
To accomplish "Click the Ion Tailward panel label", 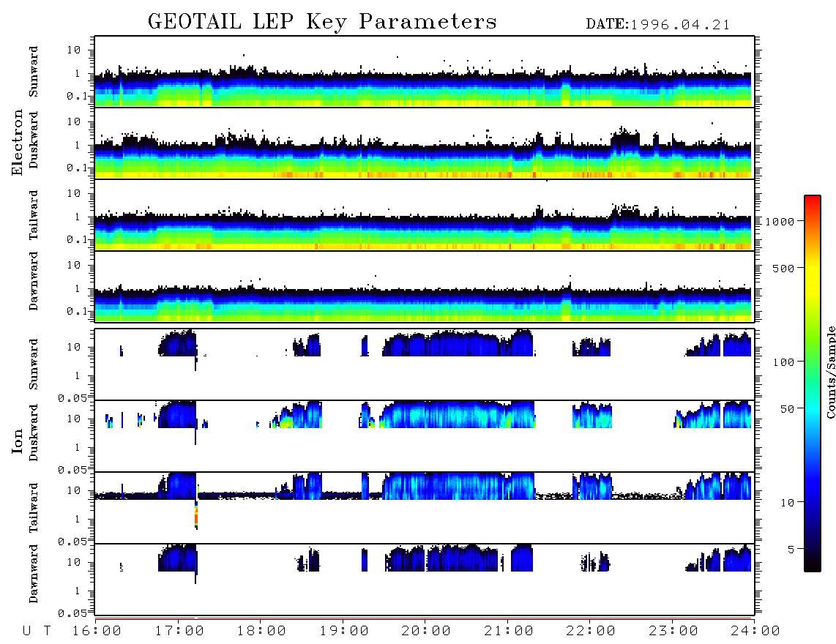I will tap(34, 508).
